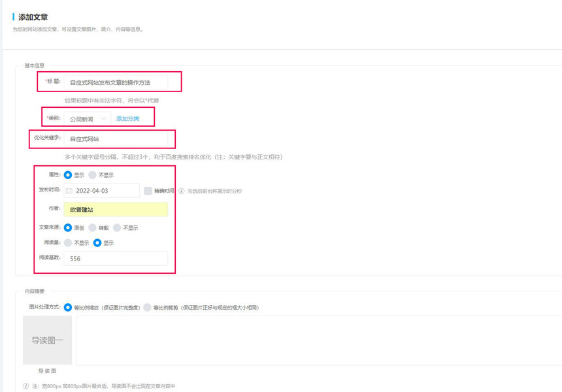Click the calendar icon in the publish date field
This screenshot has width=562, height=392.
point(69,191)
